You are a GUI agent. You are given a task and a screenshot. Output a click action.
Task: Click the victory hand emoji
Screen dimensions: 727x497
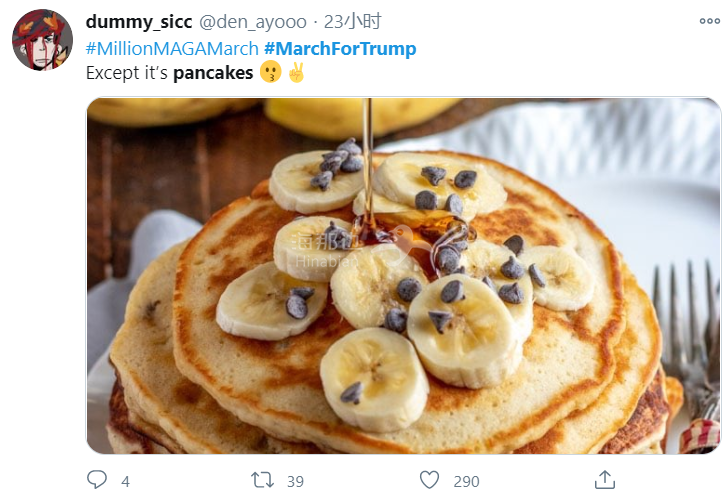click(x=296, y=72)
